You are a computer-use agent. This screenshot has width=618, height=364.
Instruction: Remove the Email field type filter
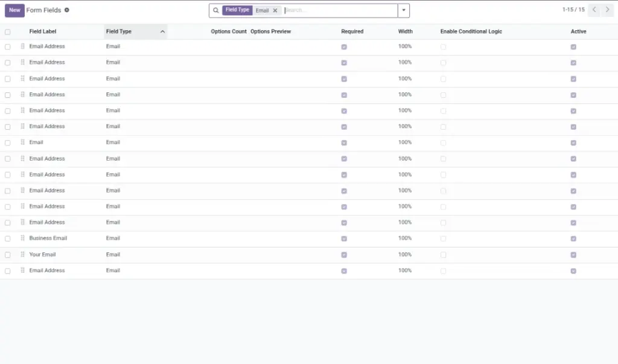coord(275,11)
